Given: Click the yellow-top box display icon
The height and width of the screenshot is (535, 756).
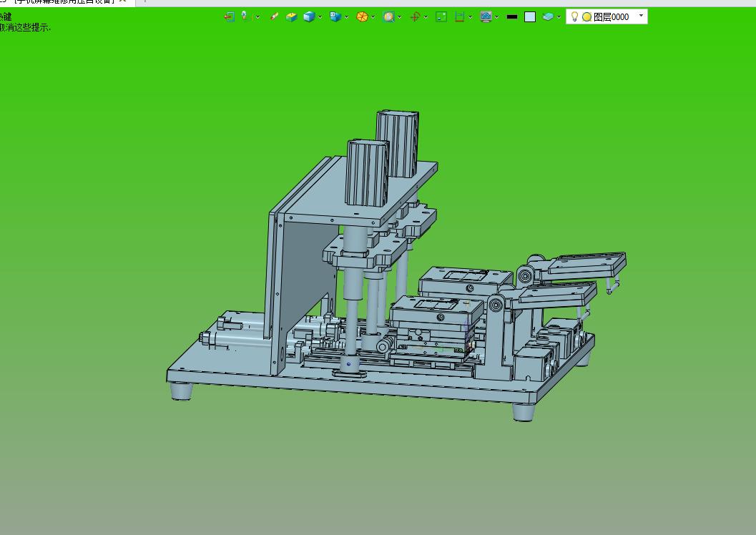Looking at the screenshot, I should coord(291,17).
